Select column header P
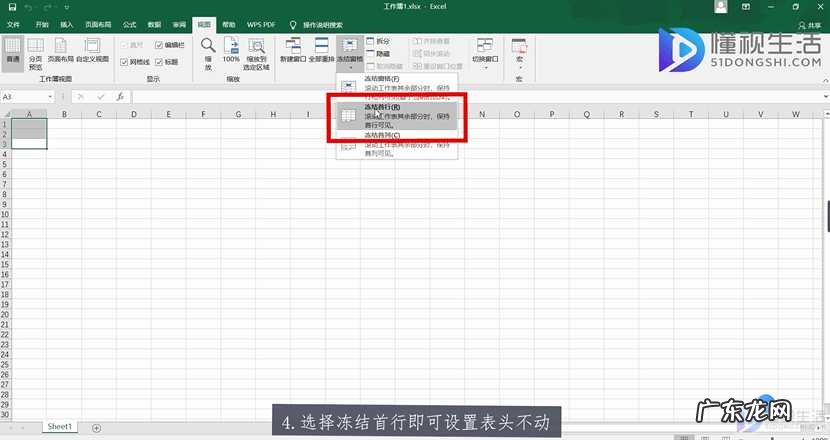 pyautogui.click(x=552, y=114)
